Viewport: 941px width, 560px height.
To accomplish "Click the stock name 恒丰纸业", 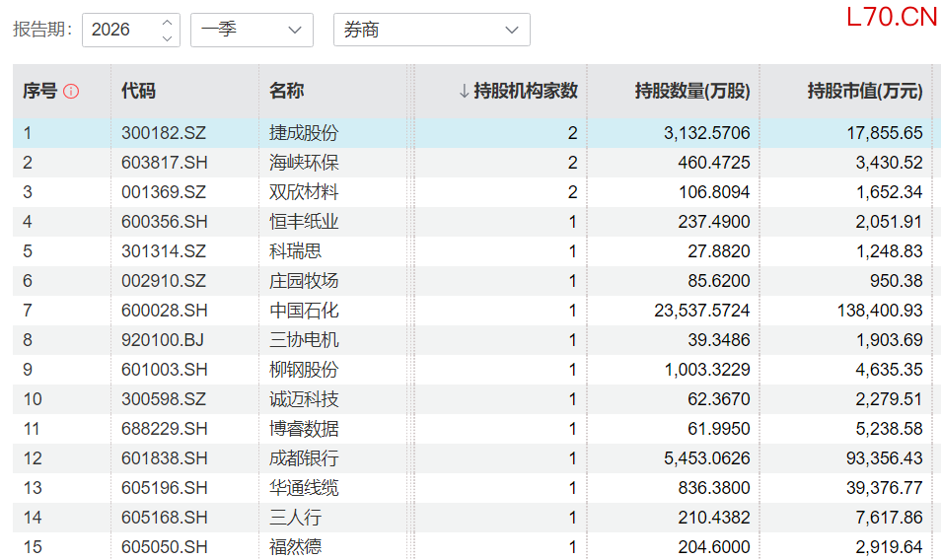I will 304,222.
